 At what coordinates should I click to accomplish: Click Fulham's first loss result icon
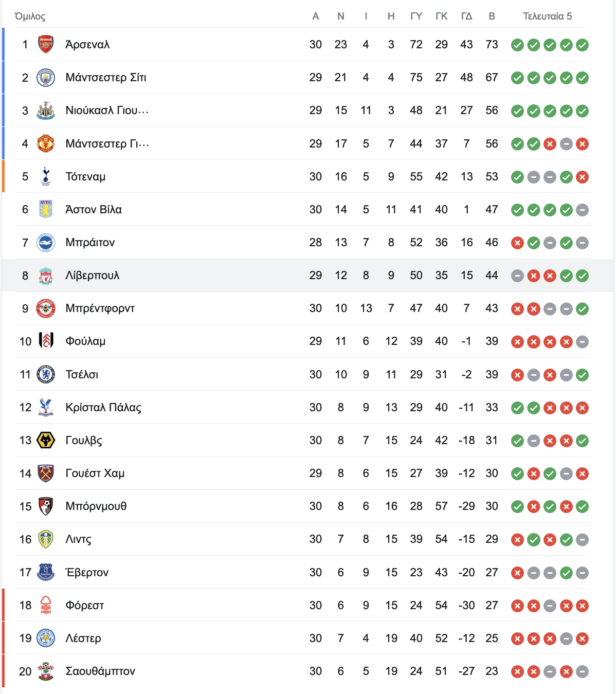point(517,342)
